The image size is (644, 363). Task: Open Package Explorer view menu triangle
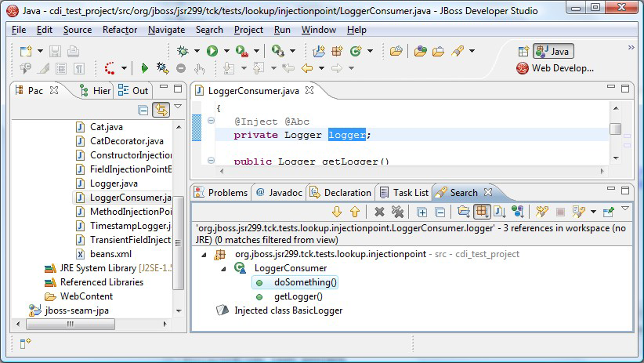pos(178,107)
